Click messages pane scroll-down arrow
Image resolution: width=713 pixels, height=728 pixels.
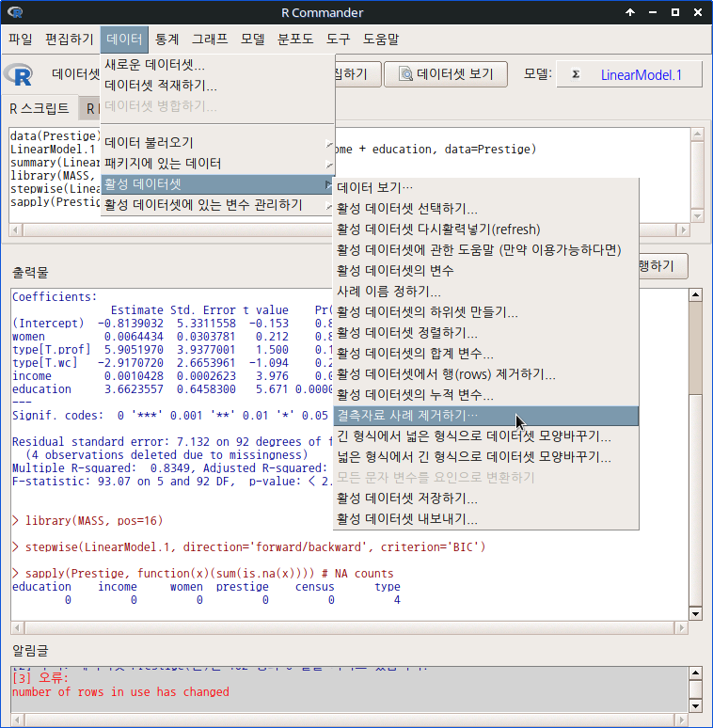[695, 706]
